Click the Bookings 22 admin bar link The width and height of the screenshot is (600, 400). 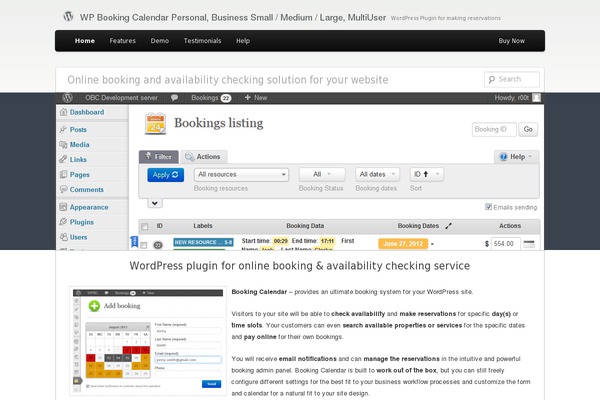coord(211,98)
